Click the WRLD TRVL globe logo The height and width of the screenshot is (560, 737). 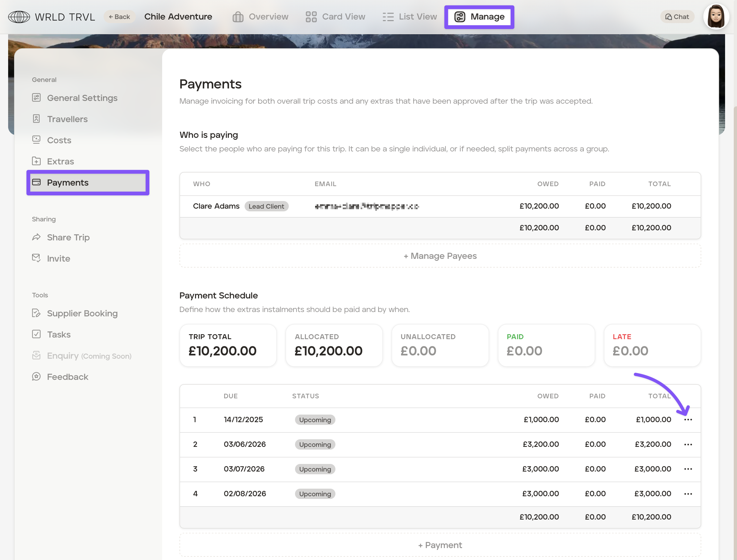click(19, 17)
